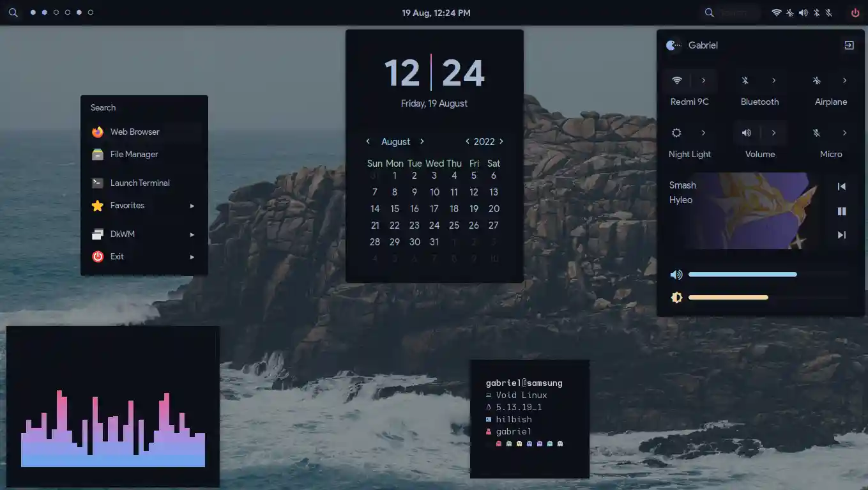Click "hilbish" in the terminal
Viewport: 868px width, 490px height.
click(x=514, y=420)
